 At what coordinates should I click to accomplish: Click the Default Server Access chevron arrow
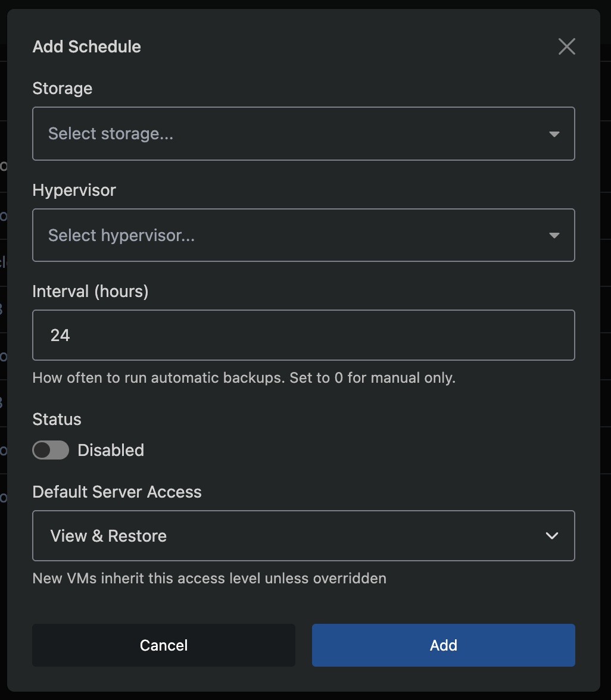(x=551, y=536)
